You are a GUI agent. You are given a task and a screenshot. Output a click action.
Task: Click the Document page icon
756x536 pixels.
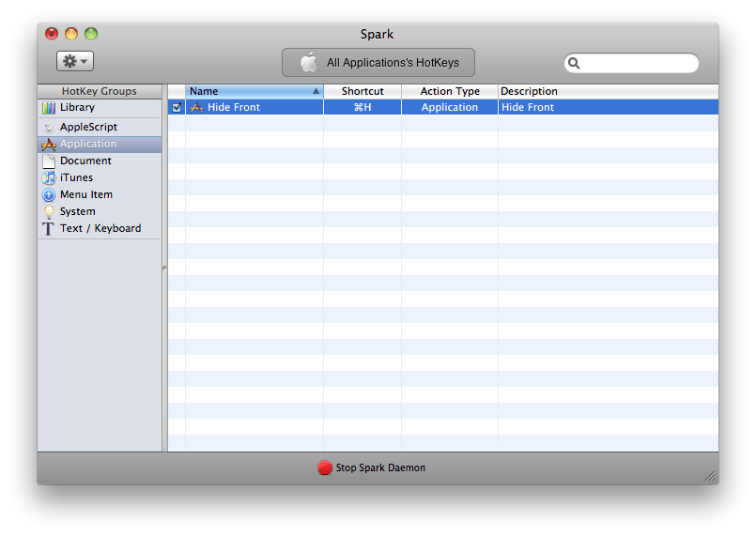coord(49,161)
